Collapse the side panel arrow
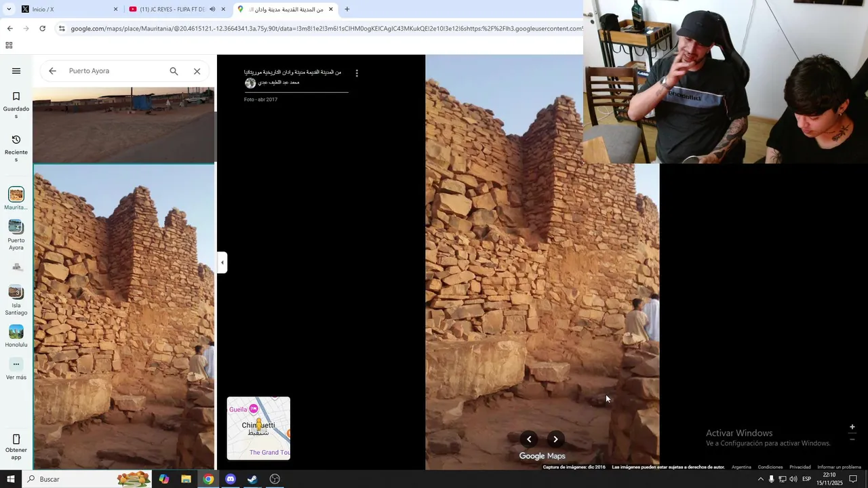Viewport: 868px width, 488px height. (222, 262)
